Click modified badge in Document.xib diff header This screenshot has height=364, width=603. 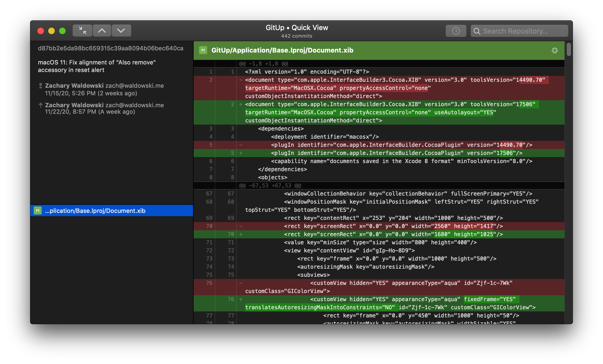click(203, 50)
